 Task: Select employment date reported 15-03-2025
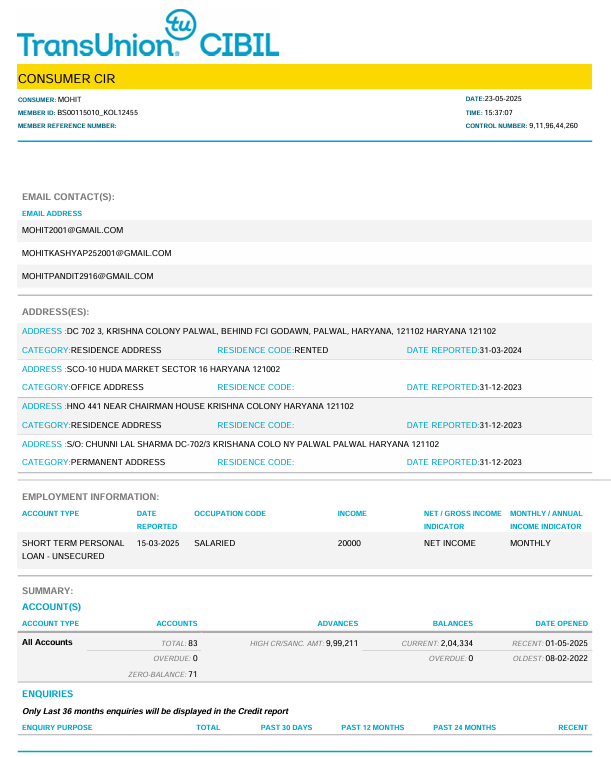point(158,543)
